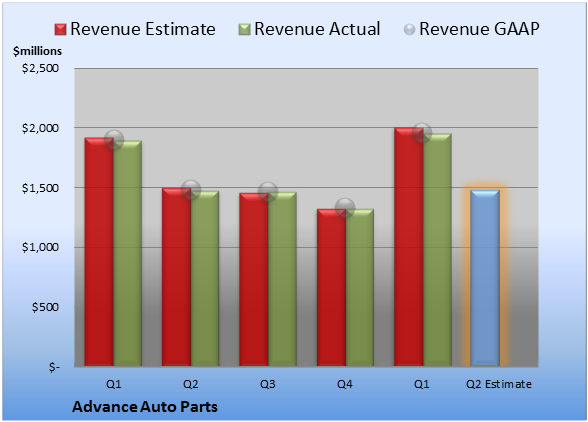588x422 pixels.
Task: Click the GAAP marker above Q2 bars
Action: pyautogui.click(x=191, y=190)
